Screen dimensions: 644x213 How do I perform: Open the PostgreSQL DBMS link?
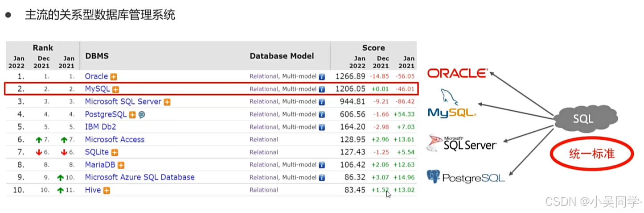pos(106,114)
